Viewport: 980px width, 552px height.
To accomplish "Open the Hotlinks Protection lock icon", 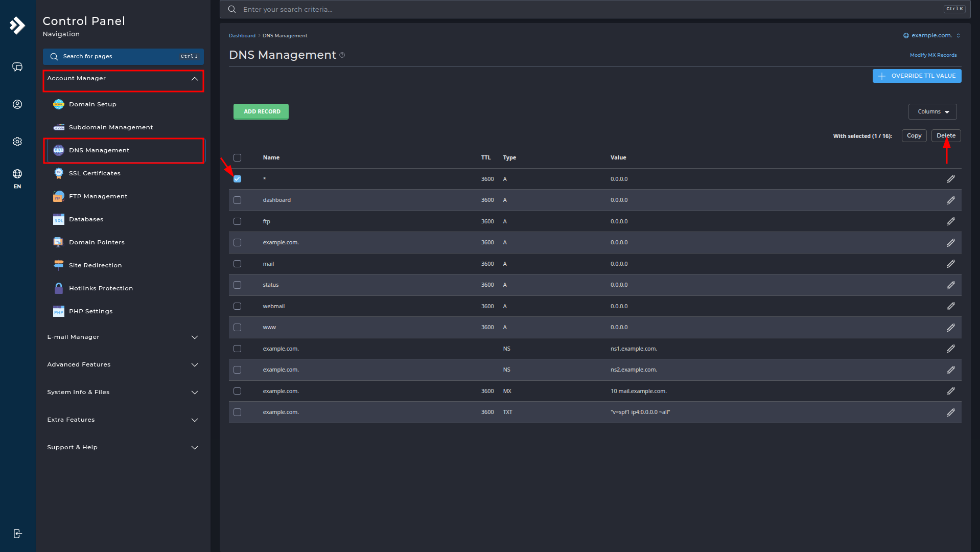I will pyautogui.click(x=59, y=288).
